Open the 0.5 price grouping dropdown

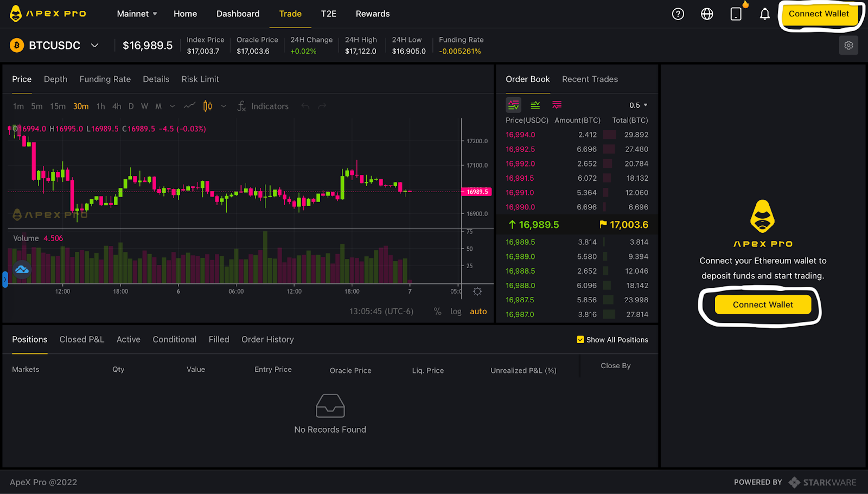[x=639, y=105]
